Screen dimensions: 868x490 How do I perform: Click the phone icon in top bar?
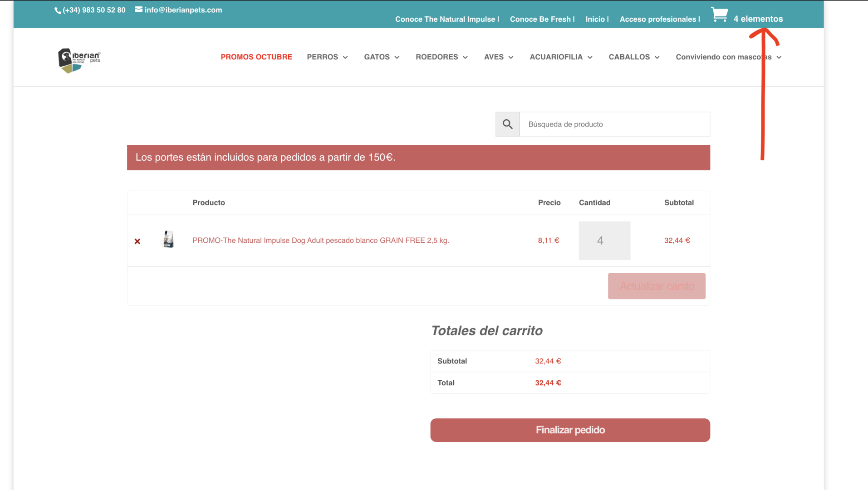(58, 10)
